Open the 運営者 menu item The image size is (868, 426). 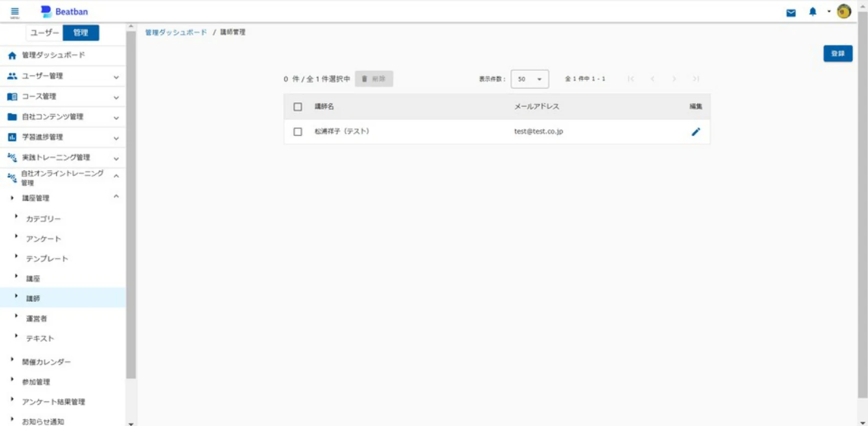coord(37,318)
